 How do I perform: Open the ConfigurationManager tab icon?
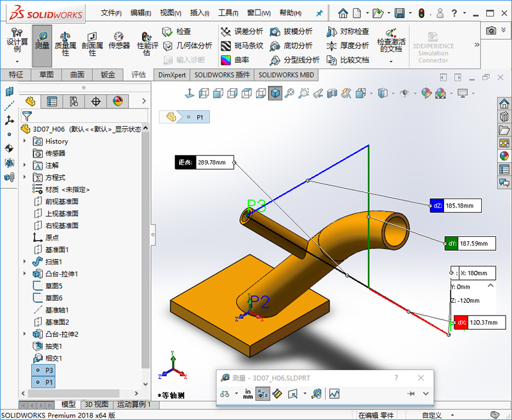[x=74, y=101]
